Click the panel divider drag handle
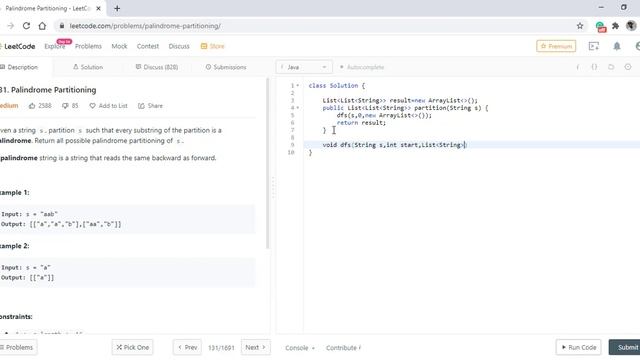Viewport: 640px width, 360px height. coord(273,188)
